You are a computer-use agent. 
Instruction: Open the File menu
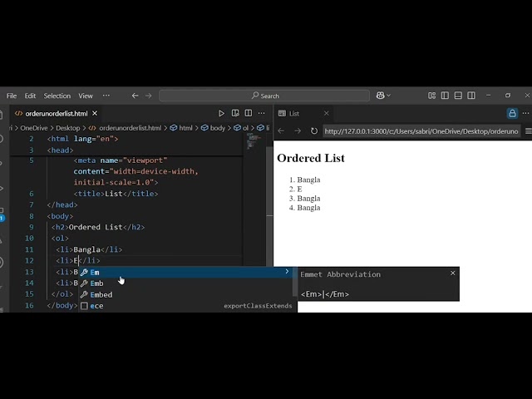tap(12, 96)
